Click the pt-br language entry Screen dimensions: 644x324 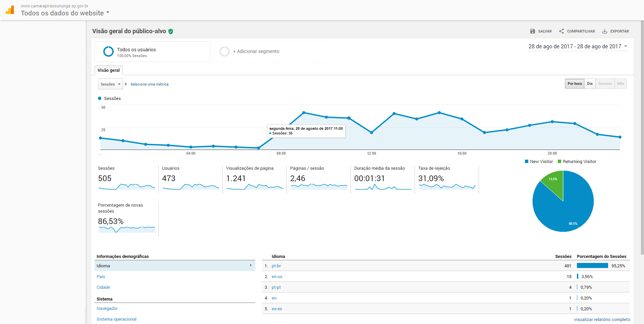click(x=276, y=266)
